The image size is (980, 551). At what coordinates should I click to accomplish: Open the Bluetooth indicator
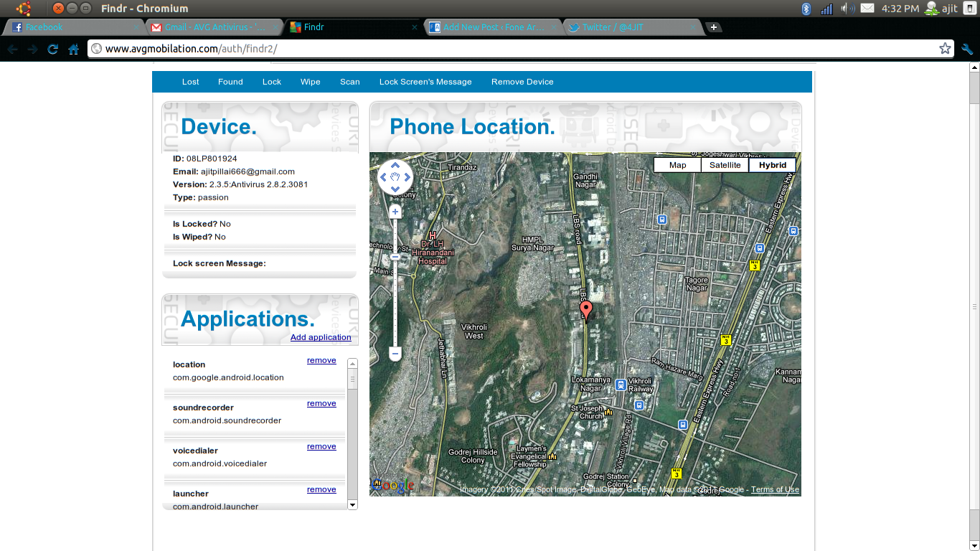click(x=806, y=9)
